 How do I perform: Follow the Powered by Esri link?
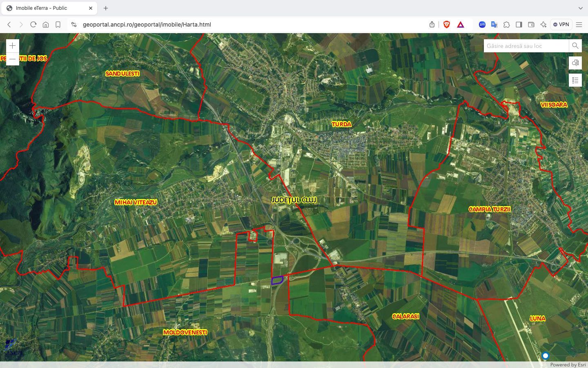click(x=568, y=364)
